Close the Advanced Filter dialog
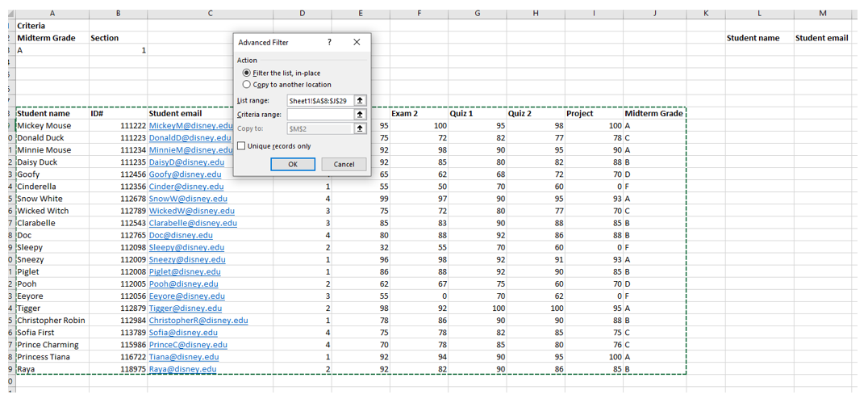This screenshot has height=403, width=868. coord(357,43)
